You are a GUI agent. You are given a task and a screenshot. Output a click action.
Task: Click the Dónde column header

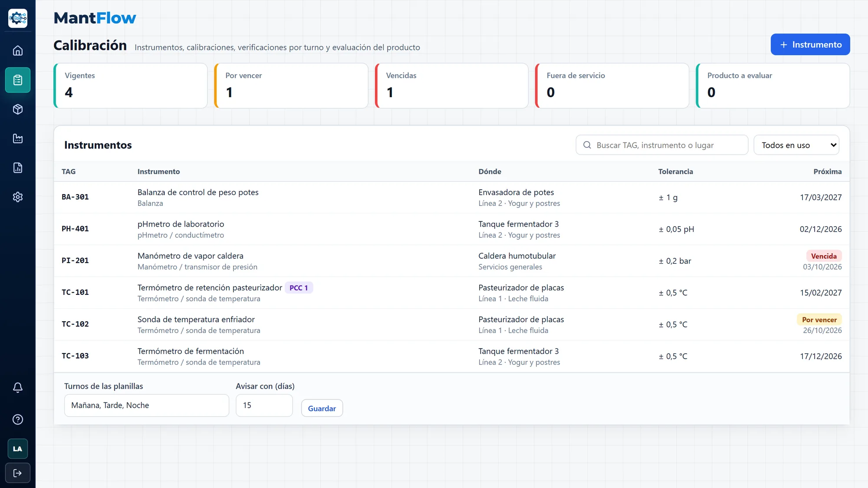tap(490, 171)
